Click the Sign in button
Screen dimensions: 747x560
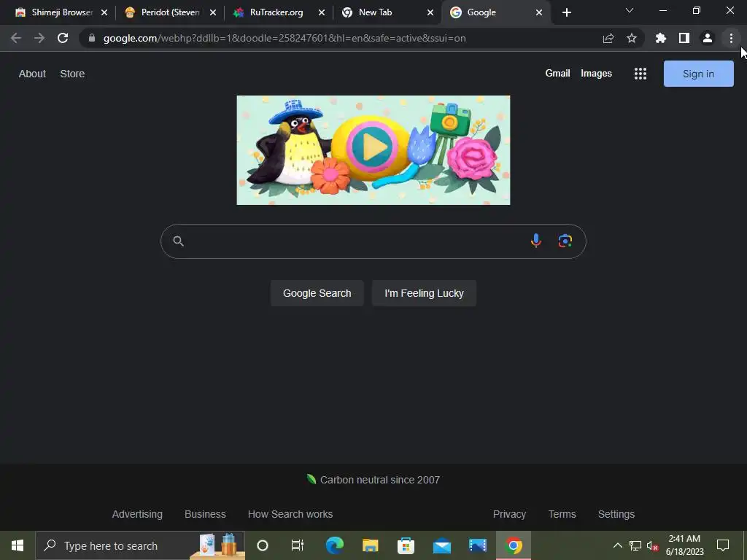click(x=698, y=74)
